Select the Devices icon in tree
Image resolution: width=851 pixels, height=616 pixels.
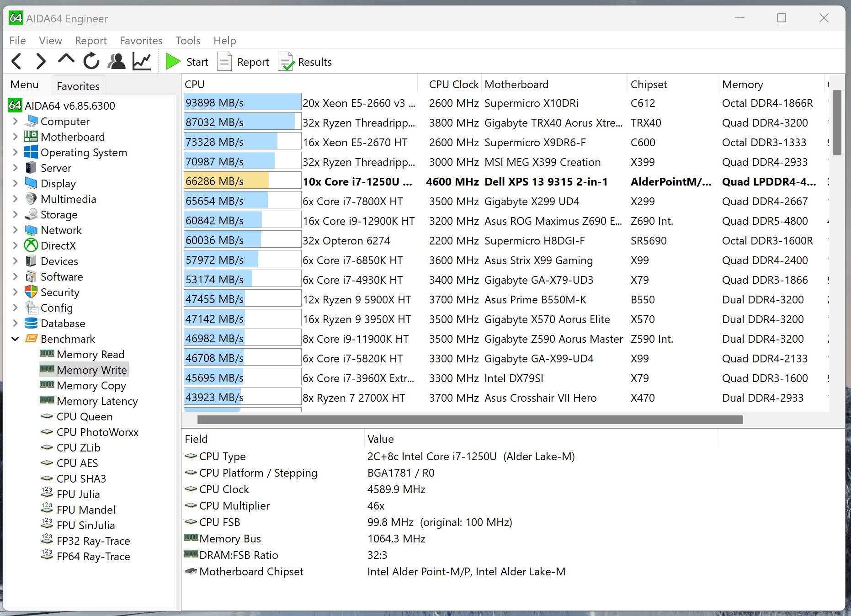point(31,261)
